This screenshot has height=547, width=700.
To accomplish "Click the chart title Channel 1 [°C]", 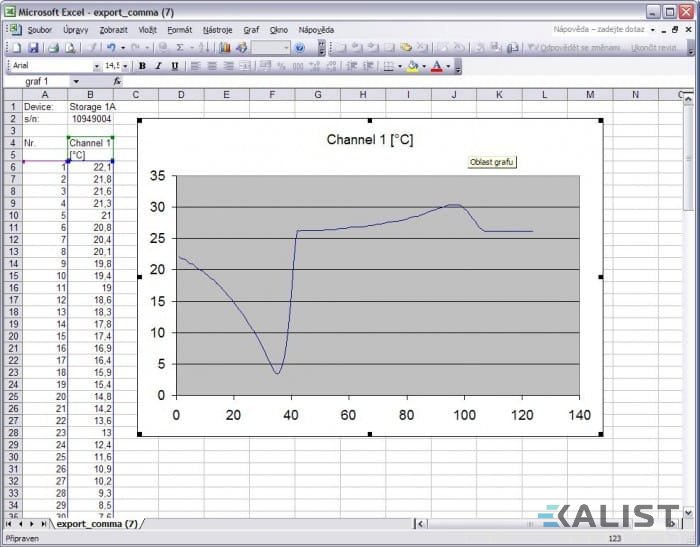I will click(369, 139).
